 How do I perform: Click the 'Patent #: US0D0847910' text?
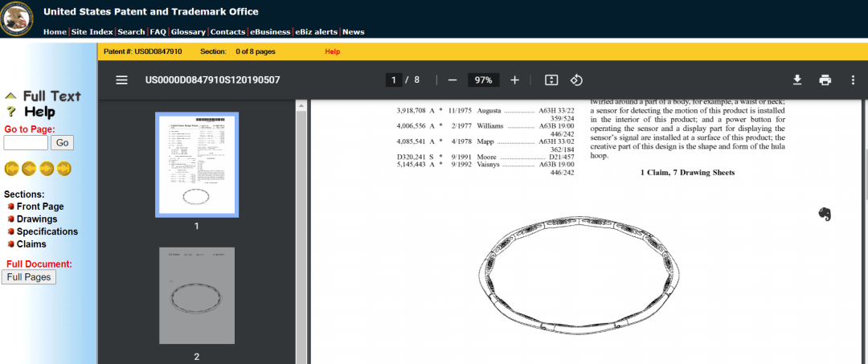[x=143, y=51]
